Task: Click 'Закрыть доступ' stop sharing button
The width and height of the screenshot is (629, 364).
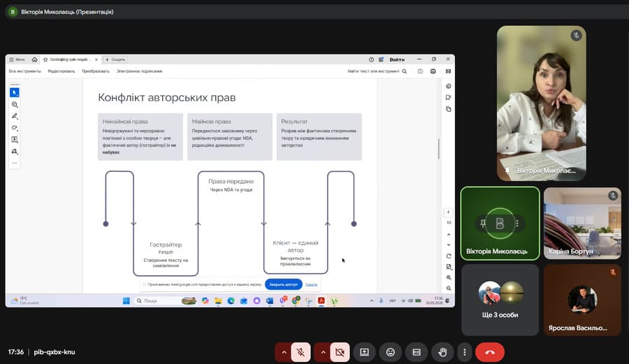Action: (284, 284)
